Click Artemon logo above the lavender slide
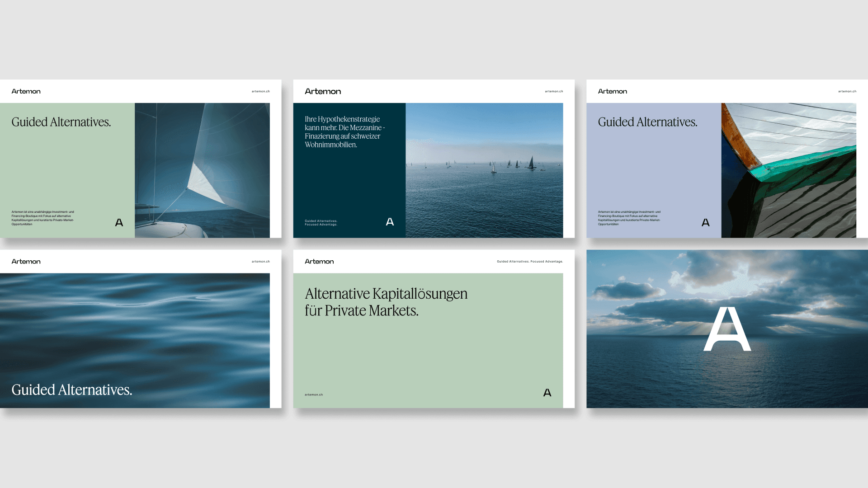Image resolution: width=868 pixels, height=488 pixels. [612, 91]
